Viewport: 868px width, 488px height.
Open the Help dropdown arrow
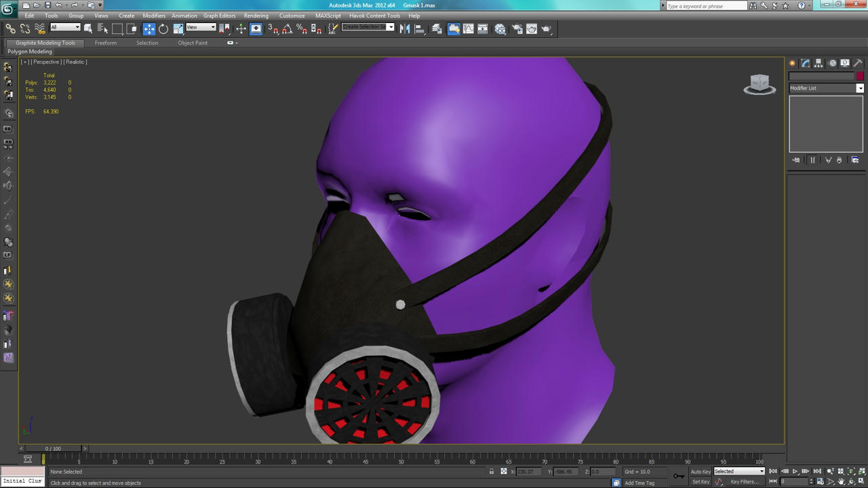pyautogui.click(x=809, y=5)
